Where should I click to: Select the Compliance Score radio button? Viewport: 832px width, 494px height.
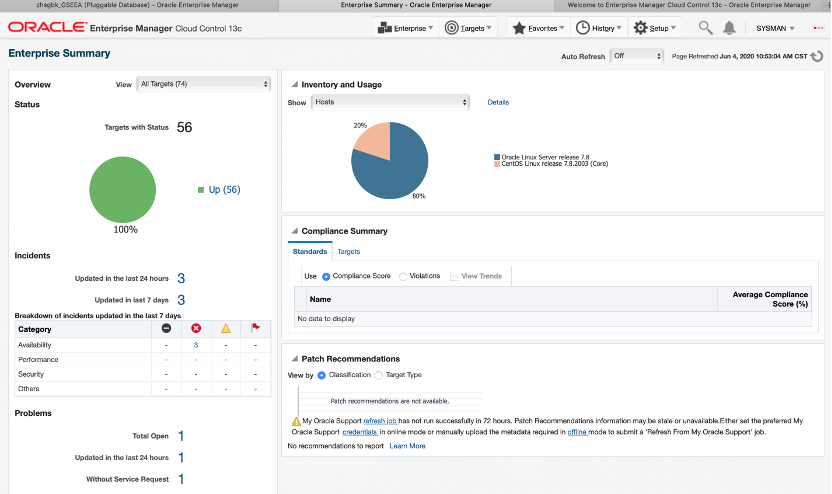tap(326, 276)
